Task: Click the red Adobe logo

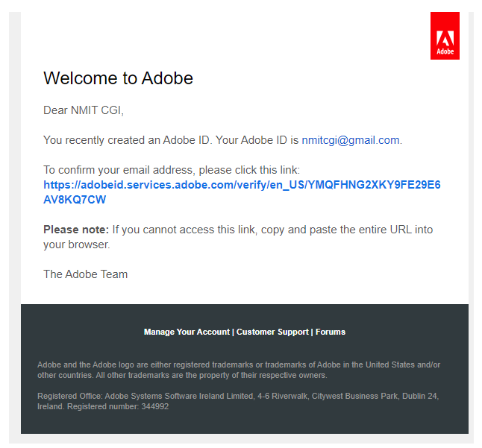Action: pyautogui.click(x=445, y=36)
